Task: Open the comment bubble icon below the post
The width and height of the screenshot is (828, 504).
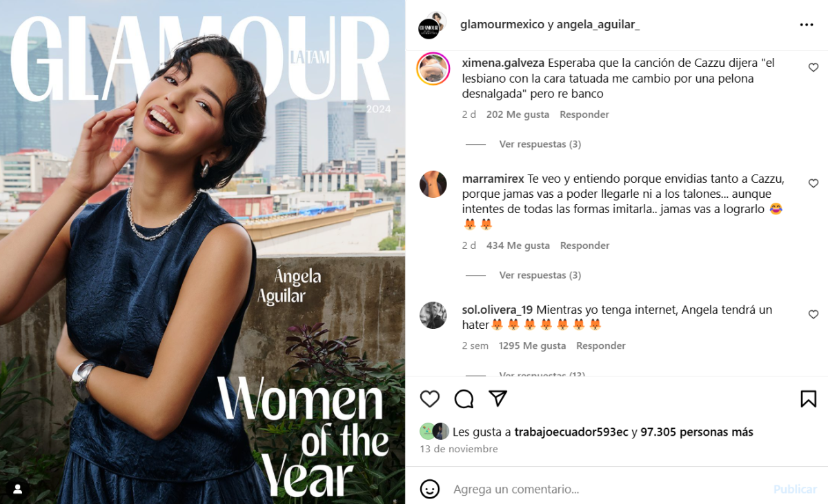Action: pos(464,399)
